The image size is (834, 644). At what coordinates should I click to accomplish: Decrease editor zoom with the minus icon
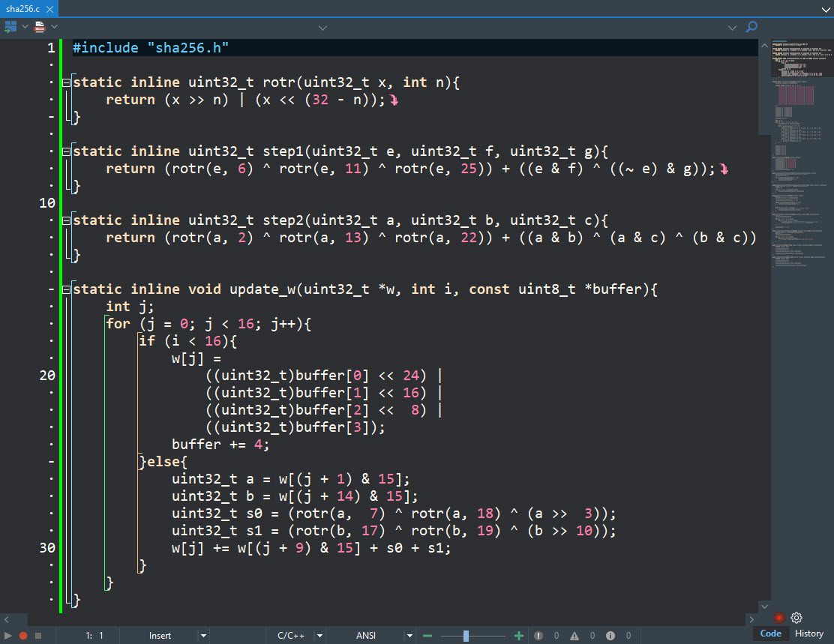427,635
